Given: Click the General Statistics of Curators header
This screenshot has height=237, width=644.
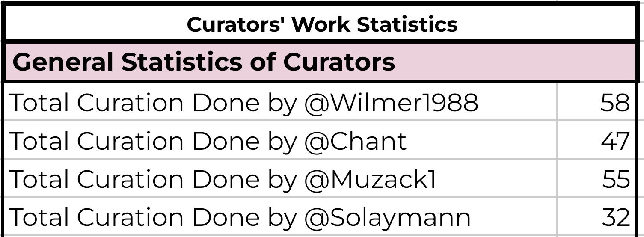Looking at the screenshot, I should click(204, 62).
